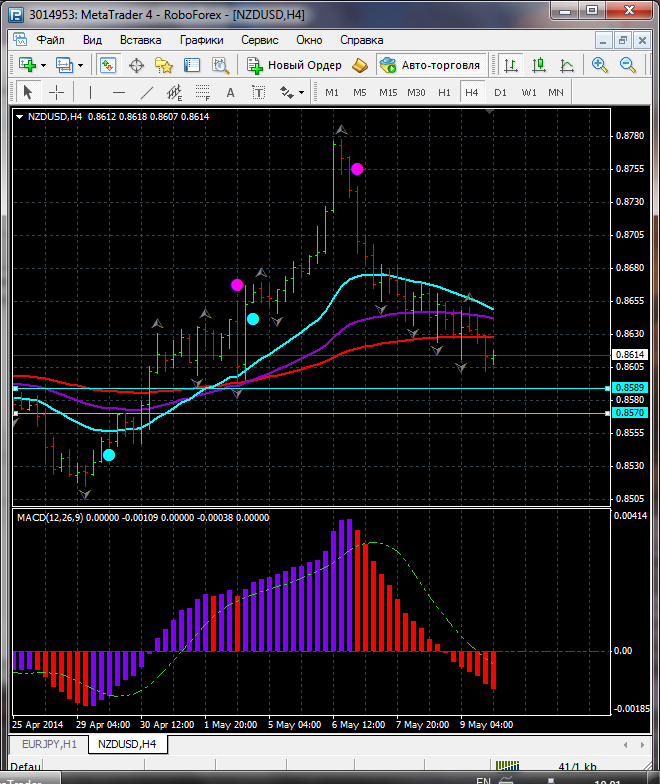
Task: Click the zoom out magnifier
Action: tap(628, 65)
